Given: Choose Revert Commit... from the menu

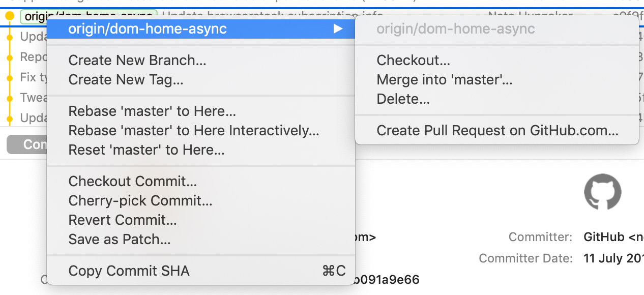Looking at the screenshot, I should coord(200,220).
